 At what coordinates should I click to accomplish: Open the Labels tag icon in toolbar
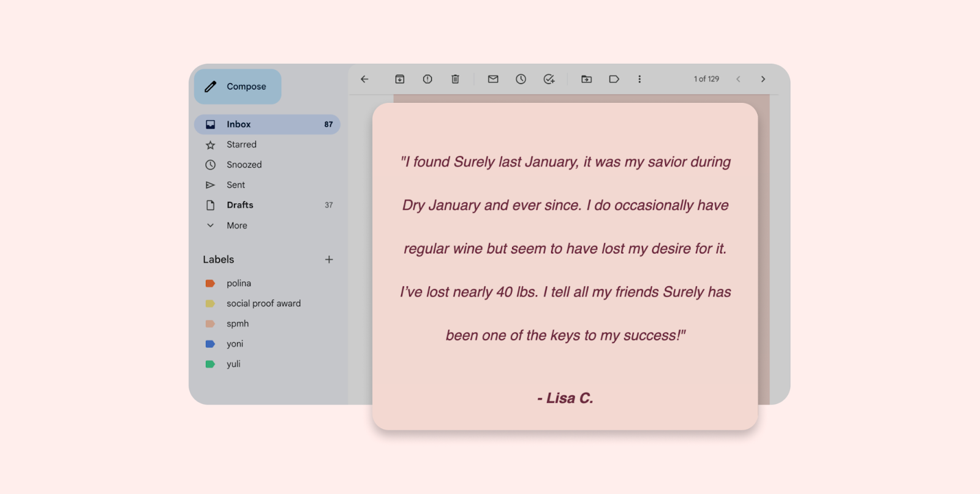[614, 79]
